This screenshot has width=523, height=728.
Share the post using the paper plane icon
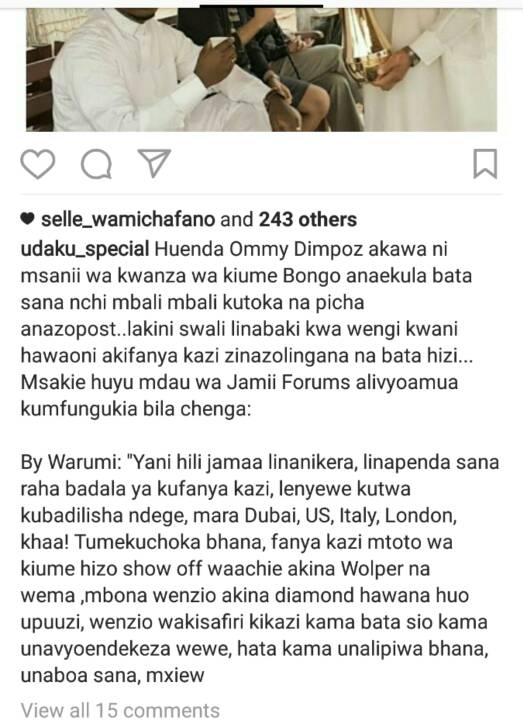tap(155, 163)
